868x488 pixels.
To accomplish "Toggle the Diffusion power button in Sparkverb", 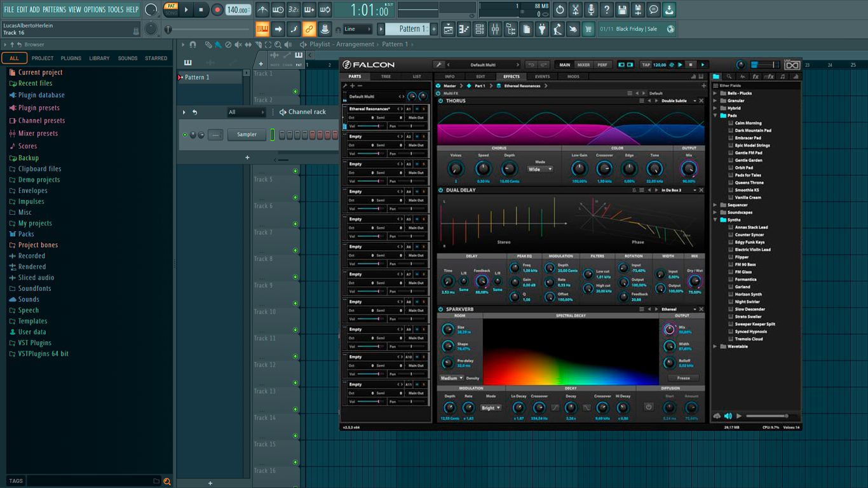I will click(x=649, y=407).
